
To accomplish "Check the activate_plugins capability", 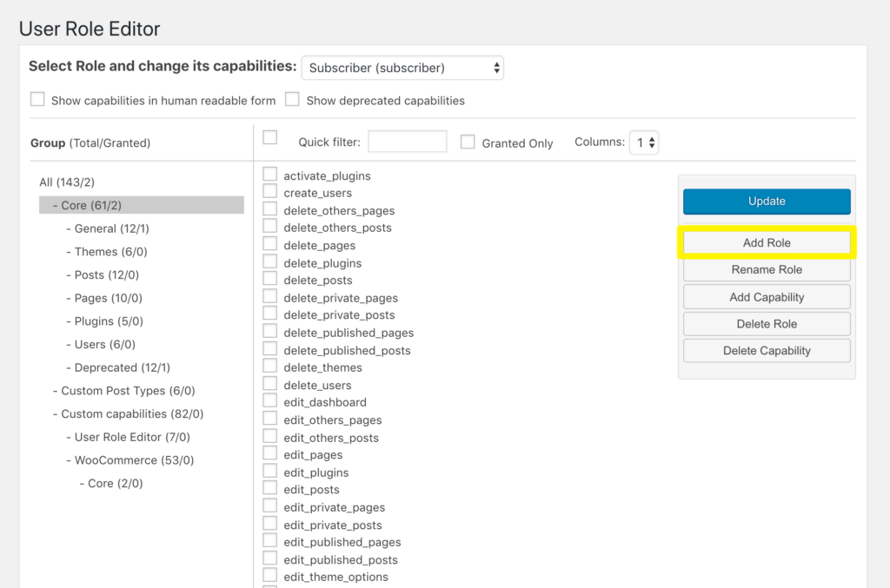I will pyautogui.click(x=269, y=174).
